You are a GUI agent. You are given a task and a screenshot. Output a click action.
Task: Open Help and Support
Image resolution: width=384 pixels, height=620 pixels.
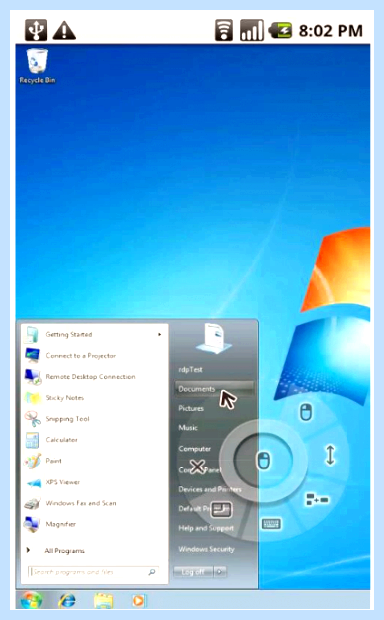(206, 528)
